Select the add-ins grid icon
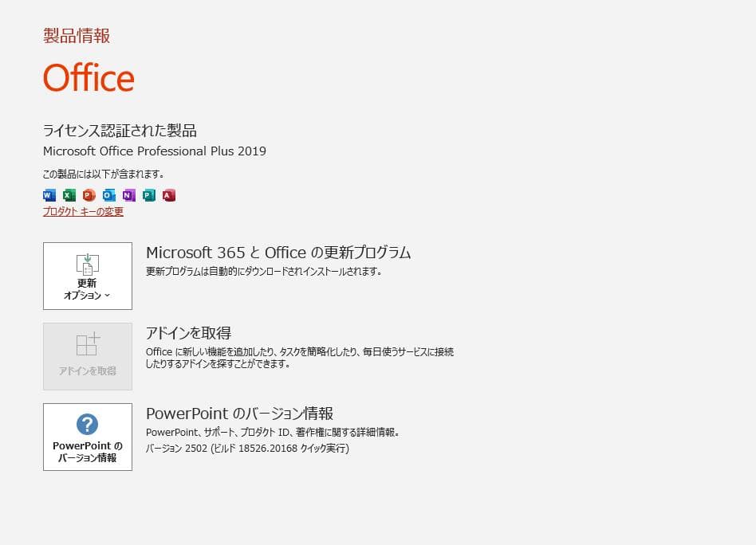The image size is (756, 545). (x=87, y=344)
